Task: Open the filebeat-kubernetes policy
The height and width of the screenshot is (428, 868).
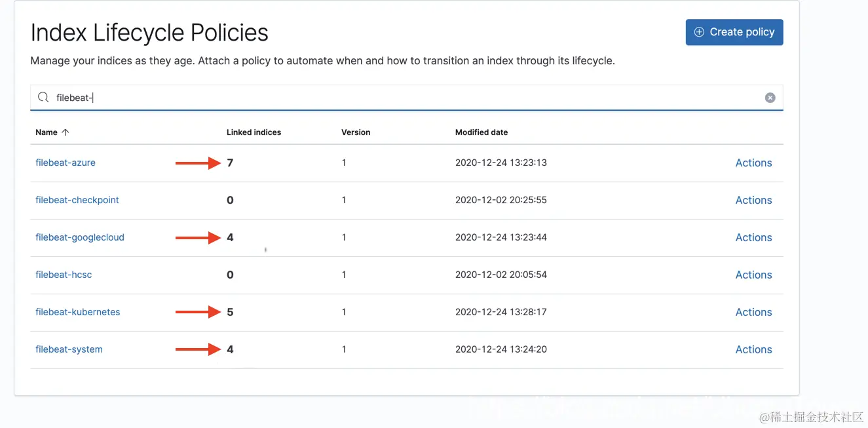Action: tap(78, 313)
